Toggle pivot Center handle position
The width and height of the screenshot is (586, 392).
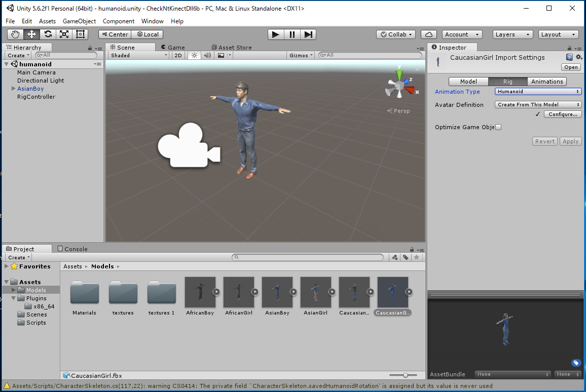click(115, 34)
